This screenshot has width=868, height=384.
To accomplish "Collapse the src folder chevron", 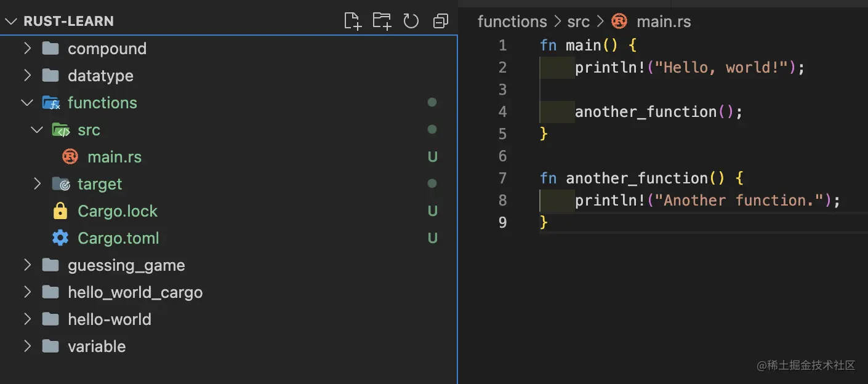I will tap(37, 130).
